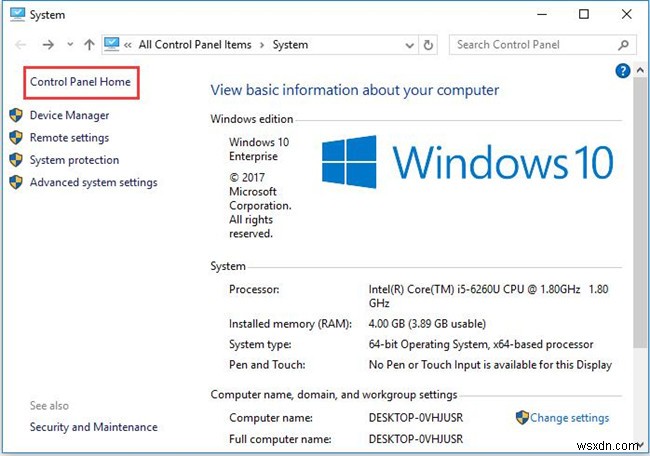Maximize the System window
Viewport: 650px width, 456px height.
(x=584, y=15)
